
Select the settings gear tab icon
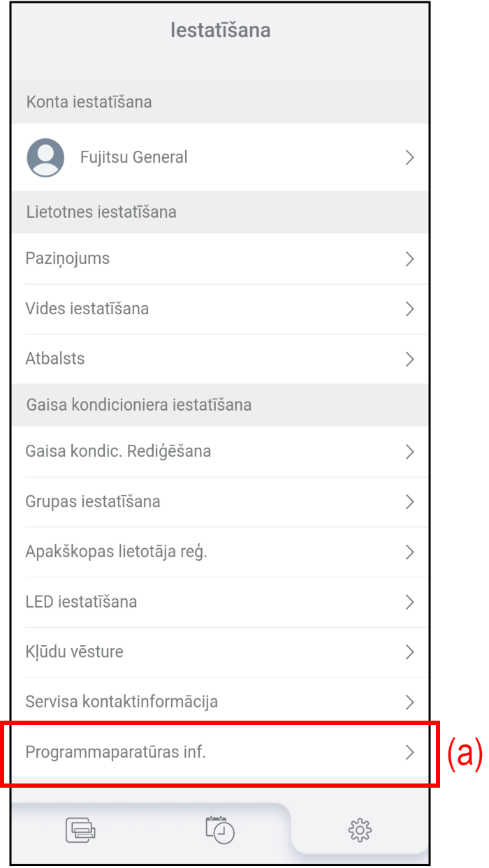[360, 830]
